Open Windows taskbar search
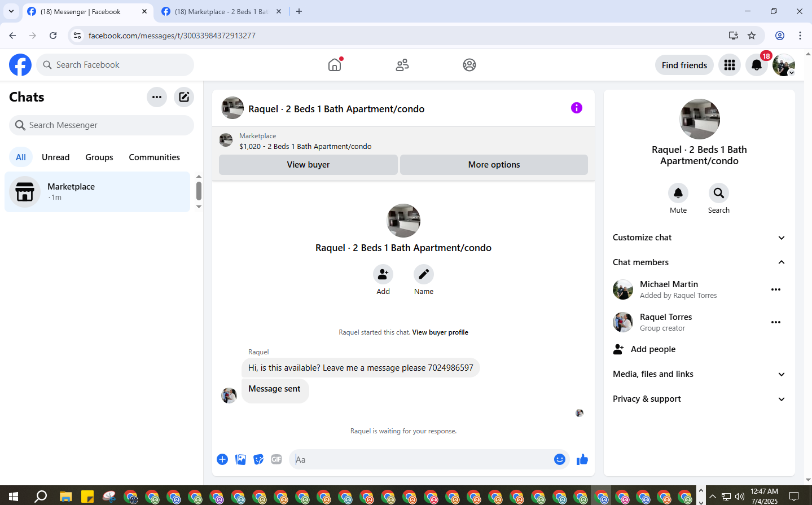The width and height of the screenshot is (812, 505). (x=41, y=497)
